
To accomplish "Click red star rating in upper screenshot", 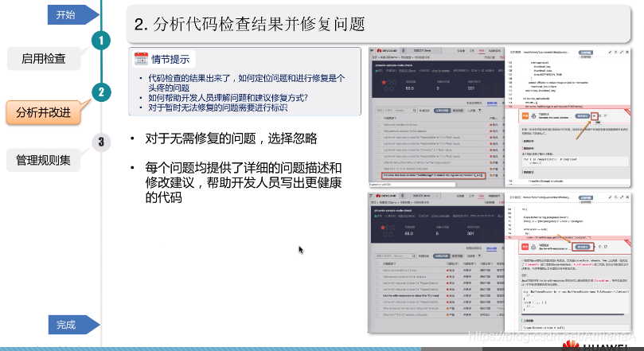I will point(384,82).
